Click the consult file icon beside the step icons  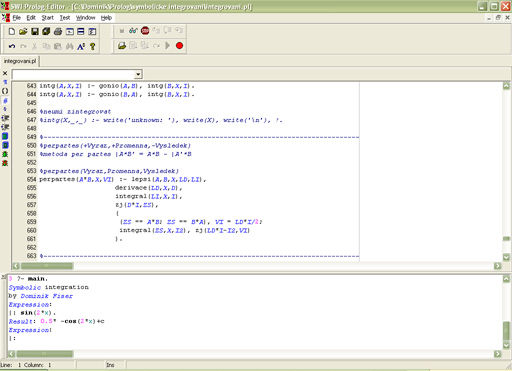pos(122,46)
